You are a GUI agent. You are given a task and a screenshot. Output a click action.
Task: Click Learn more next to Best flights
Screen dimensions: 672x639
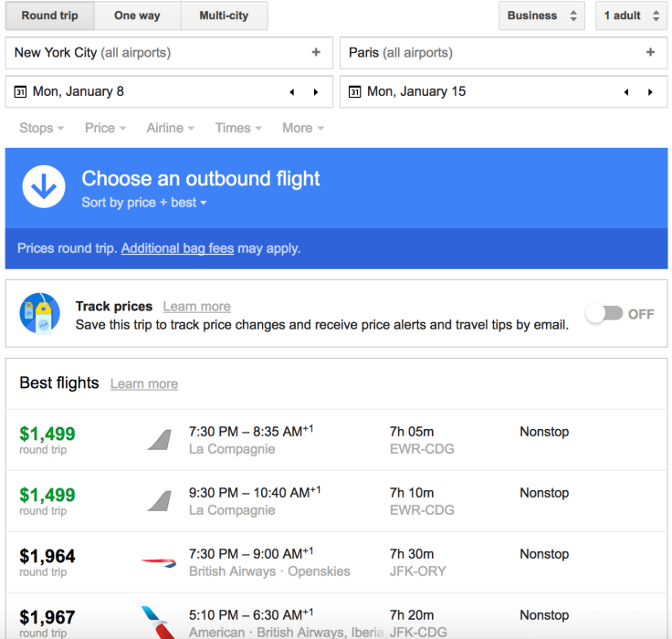144,384
